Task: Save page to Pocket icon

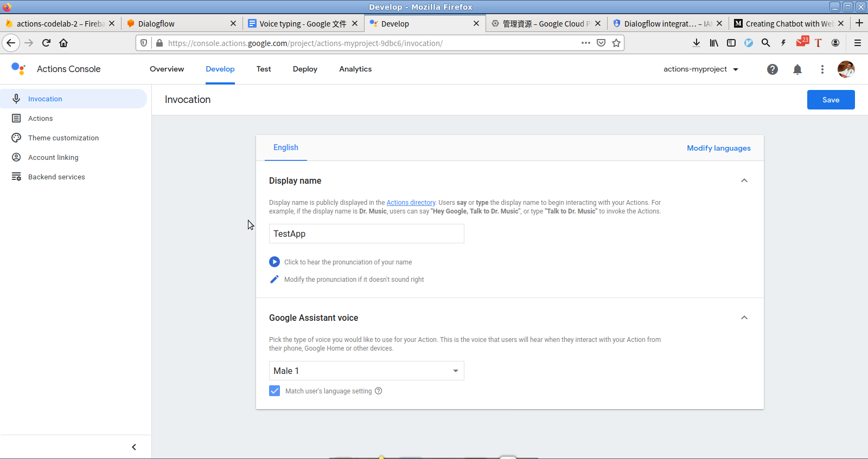Action: (601, 43)
